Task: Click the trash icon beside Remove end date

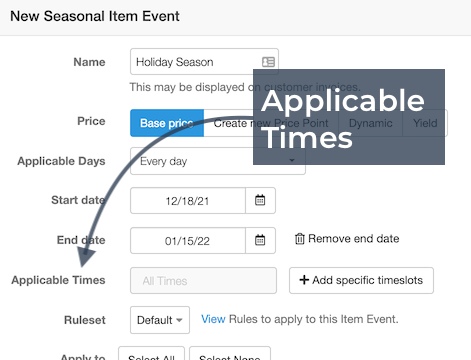Action: point(299,239)
